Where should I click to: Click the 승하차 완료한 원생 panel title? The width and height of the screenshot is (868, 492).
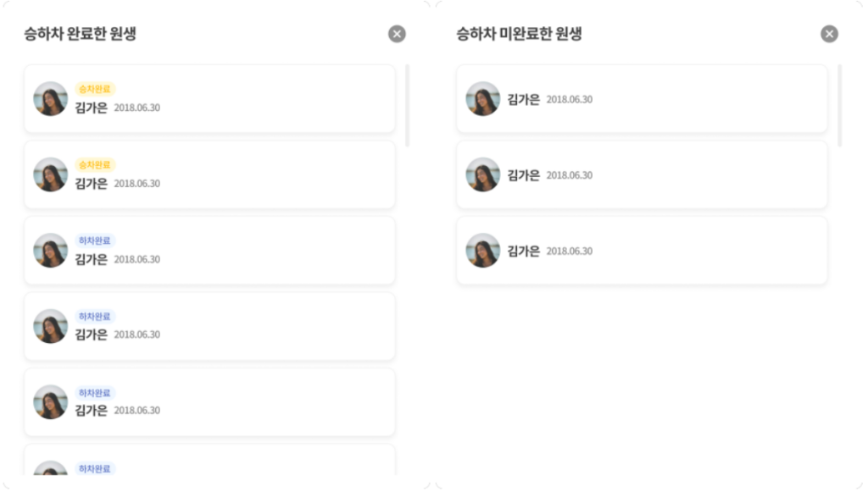pyautogui.click(x=81, y=34)
